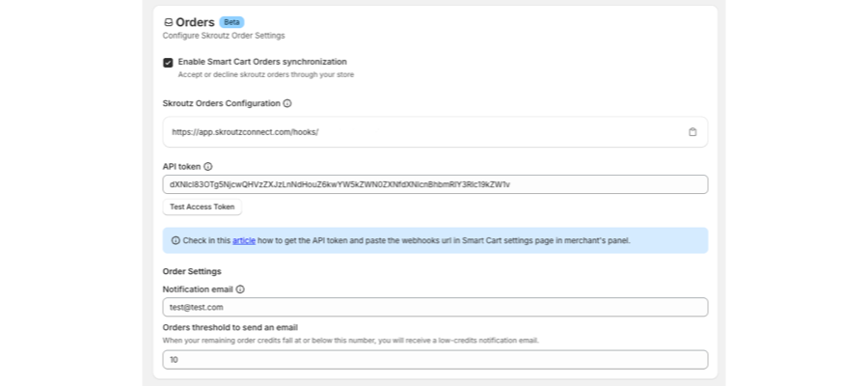This screenshot has width=868, height=386.
Task: Click 'Configure Skroutz Order Settings' subtitle
Action: click(224, 36)
